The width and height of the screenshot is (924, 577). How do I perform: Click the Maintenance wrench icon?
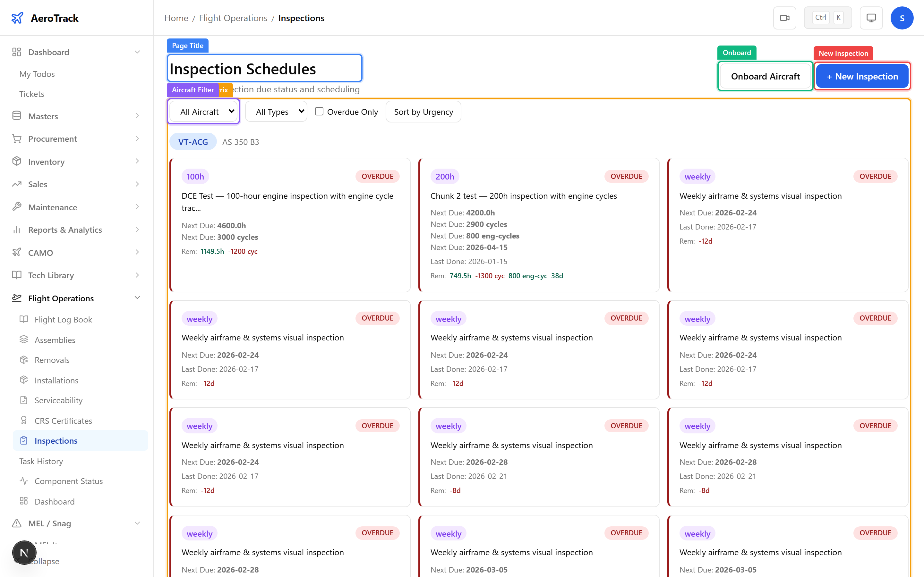click(16, 207)
